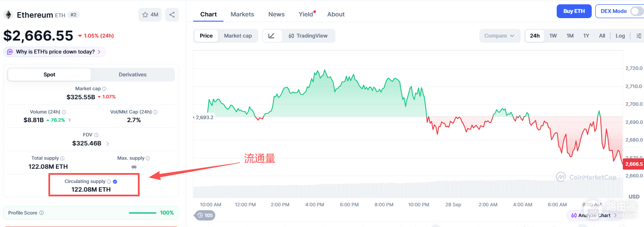Screen dimensions: 644x227
Task: Click the Profile Score info icon
Action: click(x=41, y=213)
